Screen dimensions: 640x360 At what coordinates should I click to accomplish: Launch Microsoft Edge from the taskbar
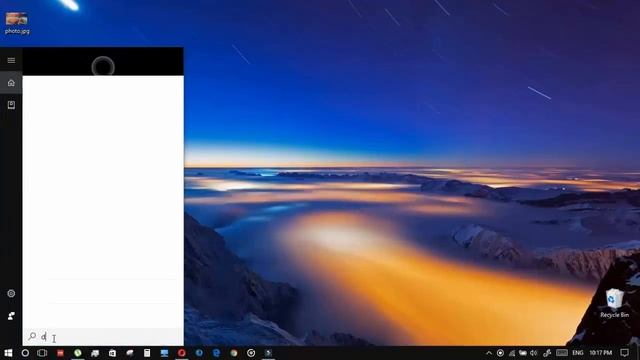pyautogui.click(x=216, y=353)
